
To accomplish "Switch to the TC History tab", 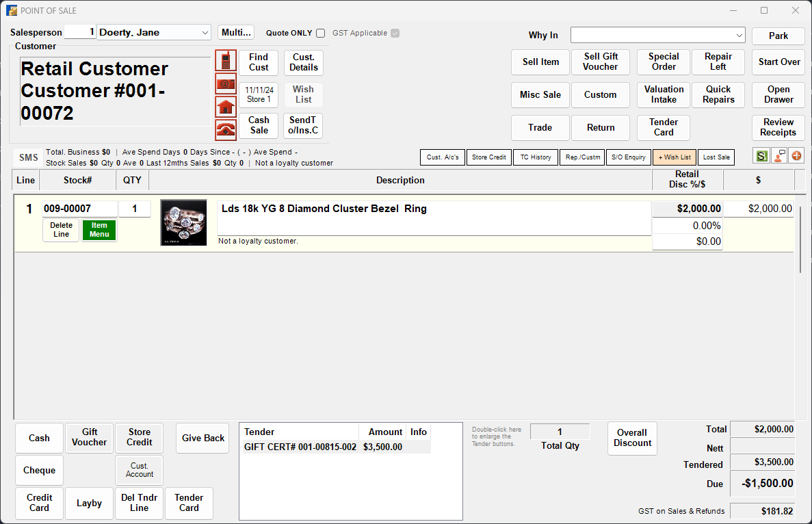I will coord(535,157).
